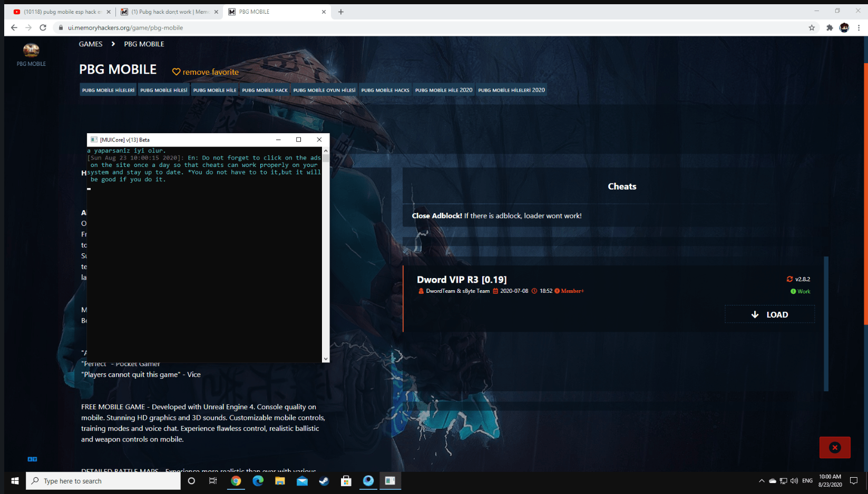Select the PBG MOBILE browser tab
This screenshot has height=494, width=868.
(277, 12)
